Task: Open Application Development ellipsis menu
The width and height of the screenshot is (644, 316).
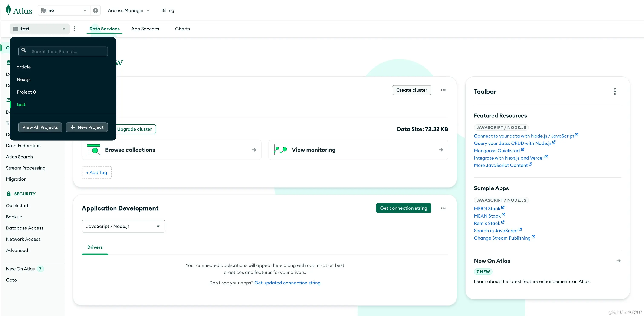Action: pos(443,208)
